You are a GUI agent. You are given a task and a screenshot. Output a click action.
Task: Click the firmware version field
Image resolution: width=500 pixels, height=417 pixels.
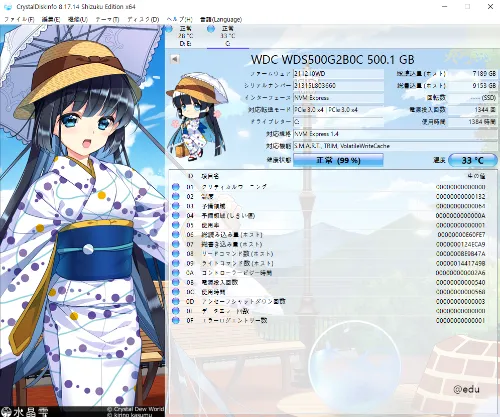click(x=338, y=74)
